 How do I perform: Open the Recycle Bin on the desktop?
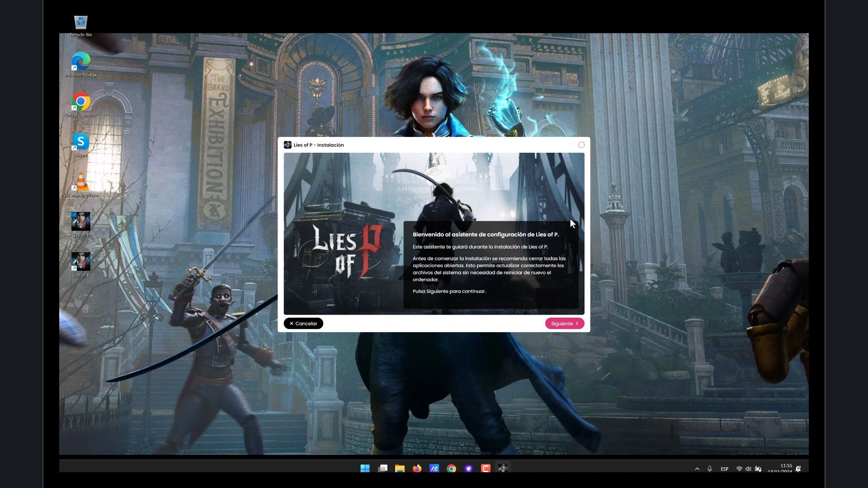coord(81,26)
